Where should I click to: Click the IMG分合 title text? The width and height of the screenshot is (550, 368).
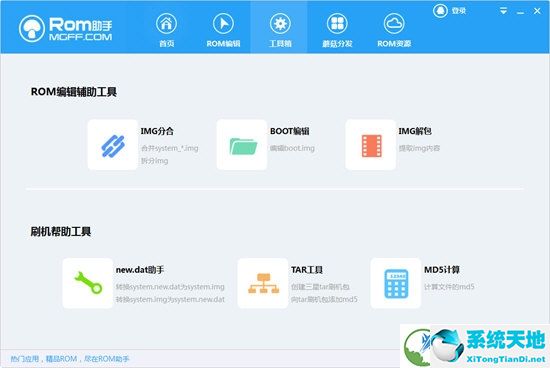tap(157, 131)
